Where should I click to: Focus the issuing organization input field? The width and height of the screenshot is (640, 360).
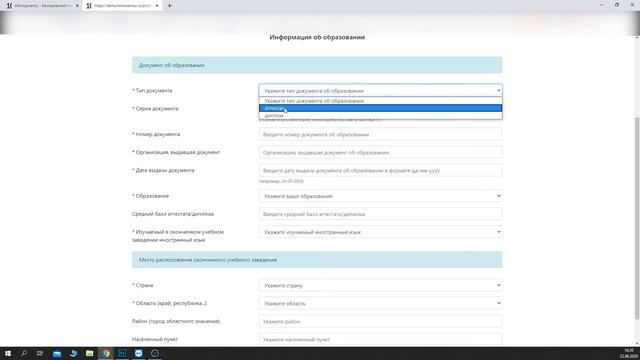(x=380, y=152)
